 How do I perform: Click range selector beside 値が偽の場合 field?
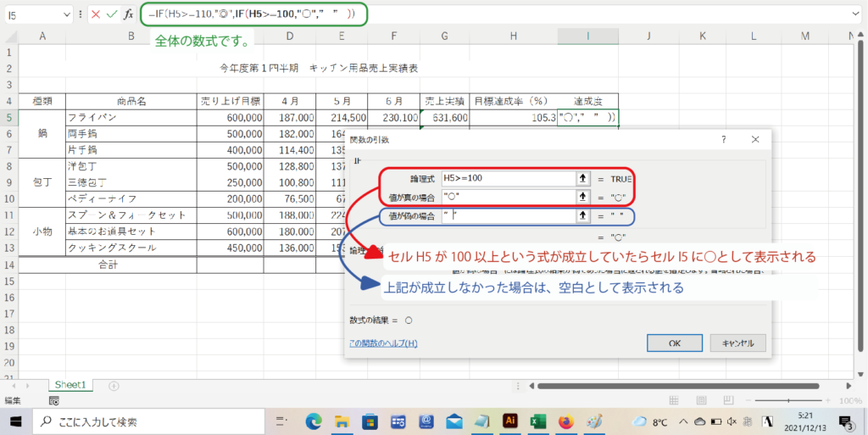tap(584, 216)
